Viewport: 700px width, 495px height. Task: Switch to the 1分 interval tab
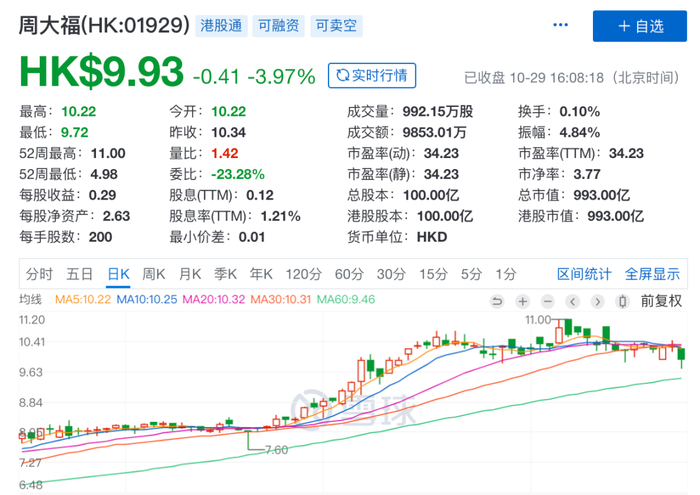click(506, 274)
